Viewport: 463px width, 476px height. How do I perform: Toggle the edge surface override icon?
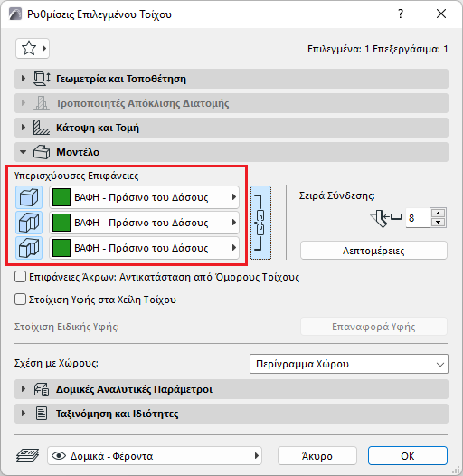tap(29, 223)
